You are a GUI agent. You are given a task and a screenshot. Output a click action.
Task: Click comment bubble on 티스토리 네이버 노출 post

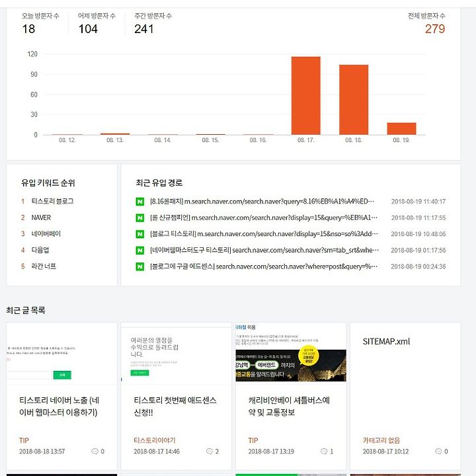[x=95, y=452]
